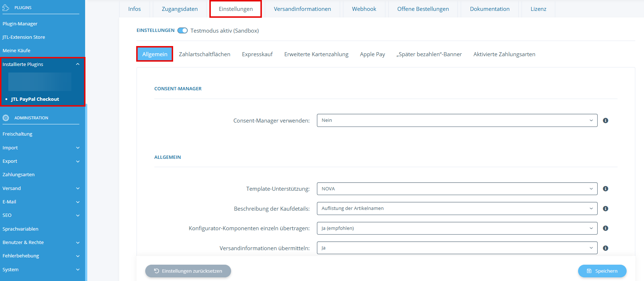
Task: Open JTL-Extension Store in sidebar
Action: click(24, 37)
